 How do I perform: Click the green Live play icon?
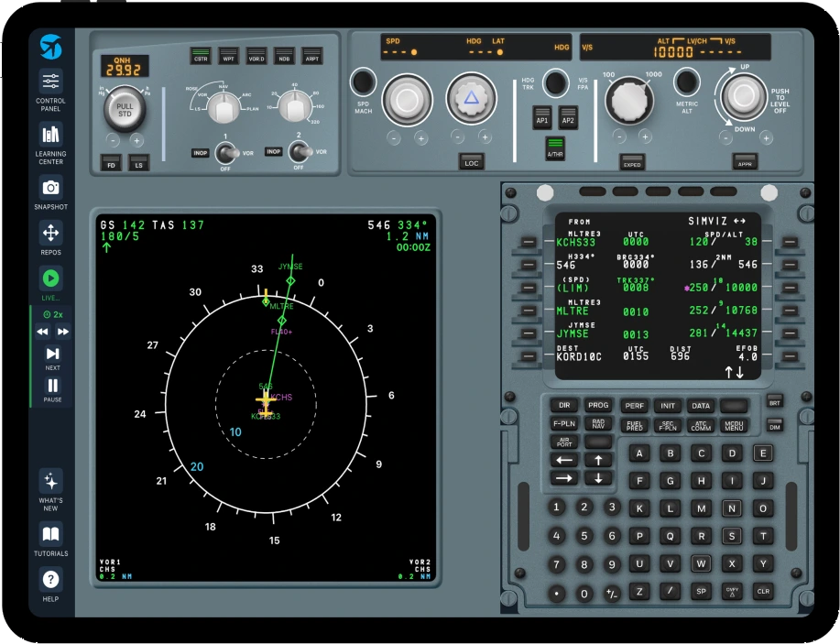51,278
